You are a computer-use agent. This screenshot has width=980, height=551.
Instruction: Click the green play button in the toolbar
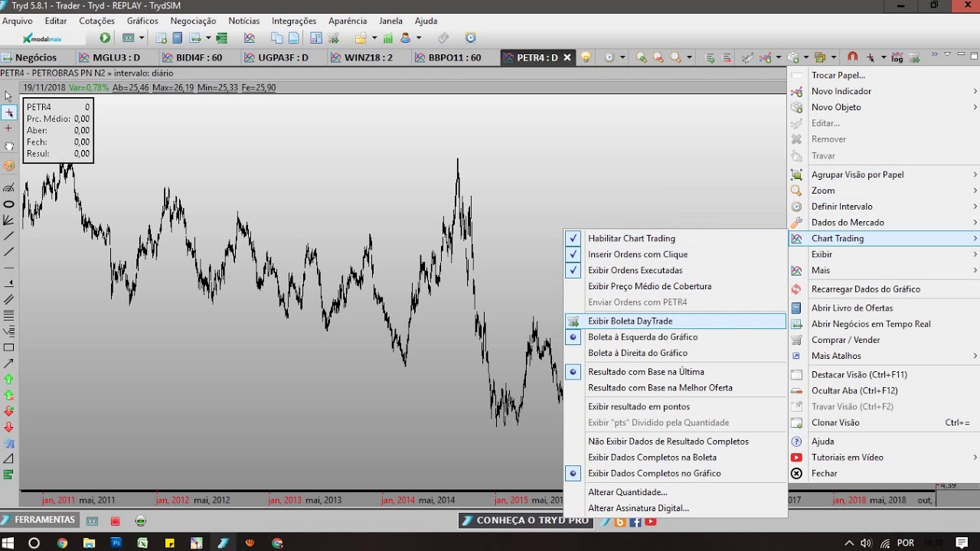pyautogui.click(x=105, y=38)
